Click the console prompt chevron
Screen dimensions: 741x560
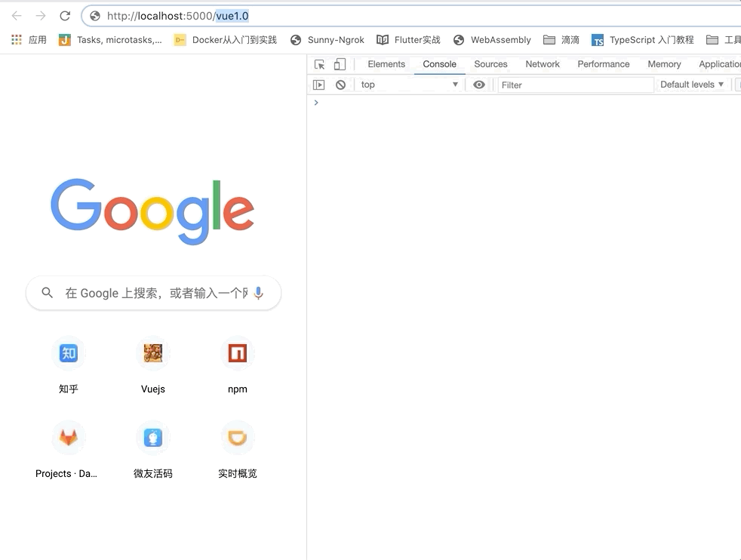(x=316, y=103)
